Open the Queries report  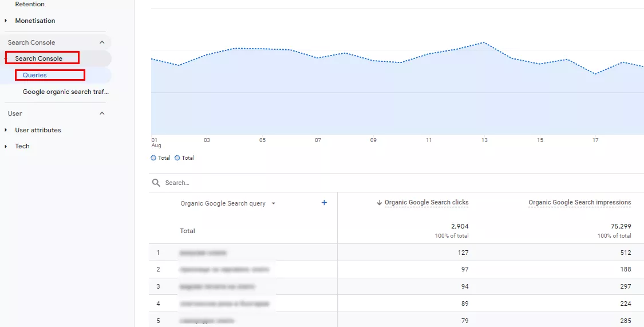(x=34, y=75)
